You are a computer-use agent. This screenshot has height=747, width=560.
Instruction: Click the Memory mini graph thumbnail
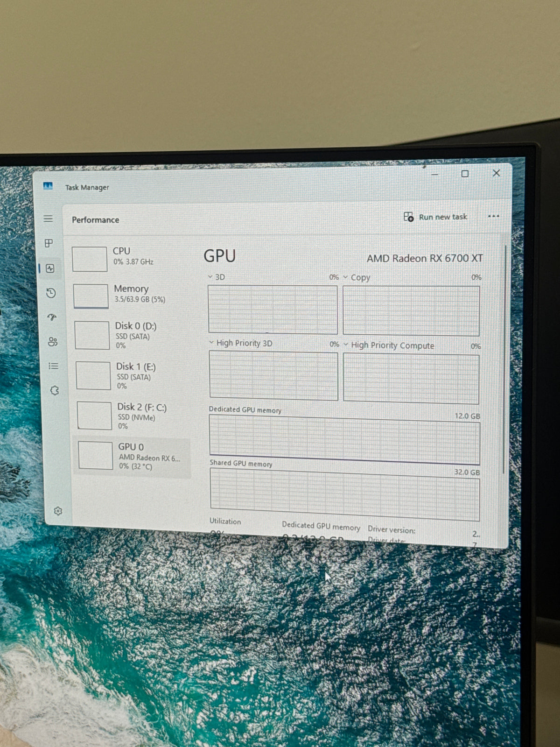[91, 296]
